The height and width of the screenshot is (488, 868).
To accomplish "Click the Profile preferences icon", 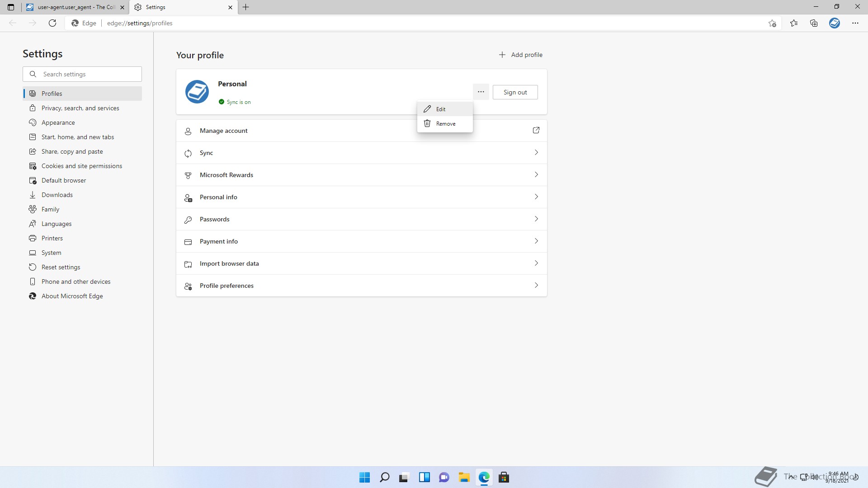I will pos(188,286).
